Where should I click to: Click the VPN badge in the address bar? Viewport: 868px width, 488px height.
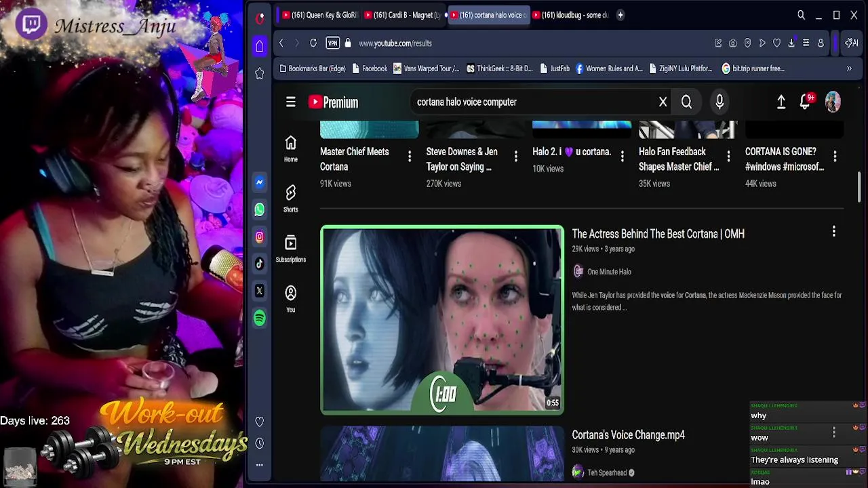click(332, 43)
